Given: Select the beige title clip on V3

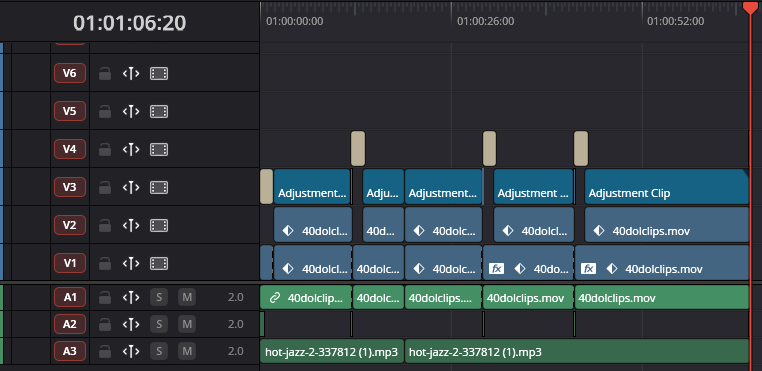Looking at the screenshot, I should pyautogui.click(x=266, y=187).
